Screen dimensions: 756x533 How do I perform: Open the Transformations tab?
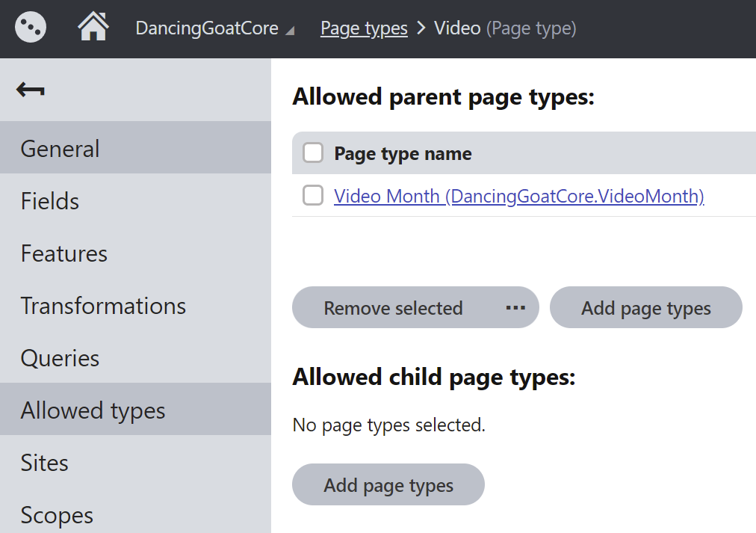(135, 305)
